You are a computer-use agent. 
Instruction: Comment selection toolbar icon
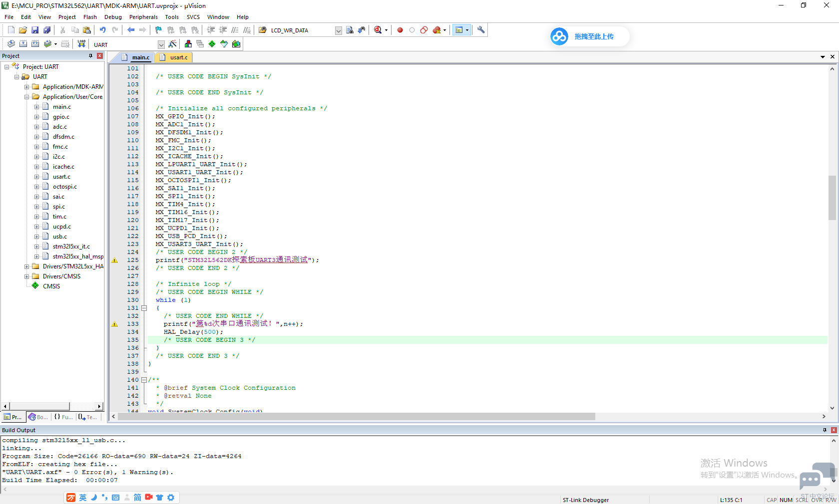tap(235, 30)
